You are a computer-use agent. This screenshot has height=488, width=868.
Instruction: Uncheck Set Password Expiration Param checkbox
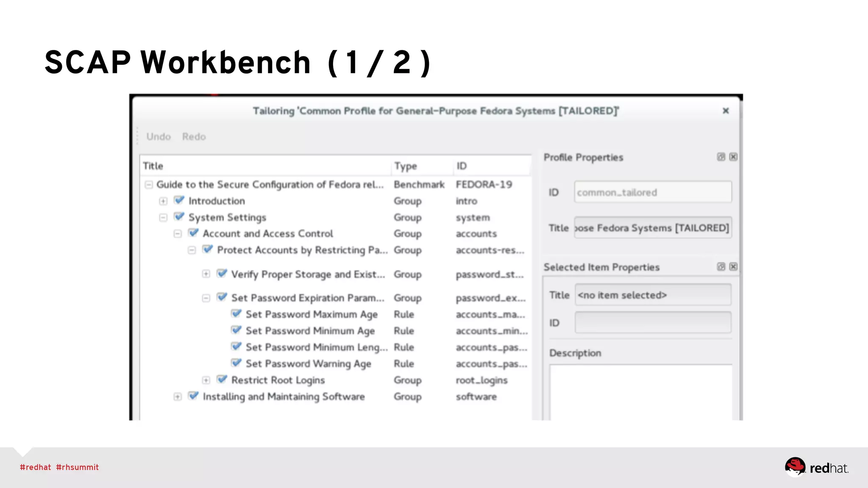click(x=222, y=297)
